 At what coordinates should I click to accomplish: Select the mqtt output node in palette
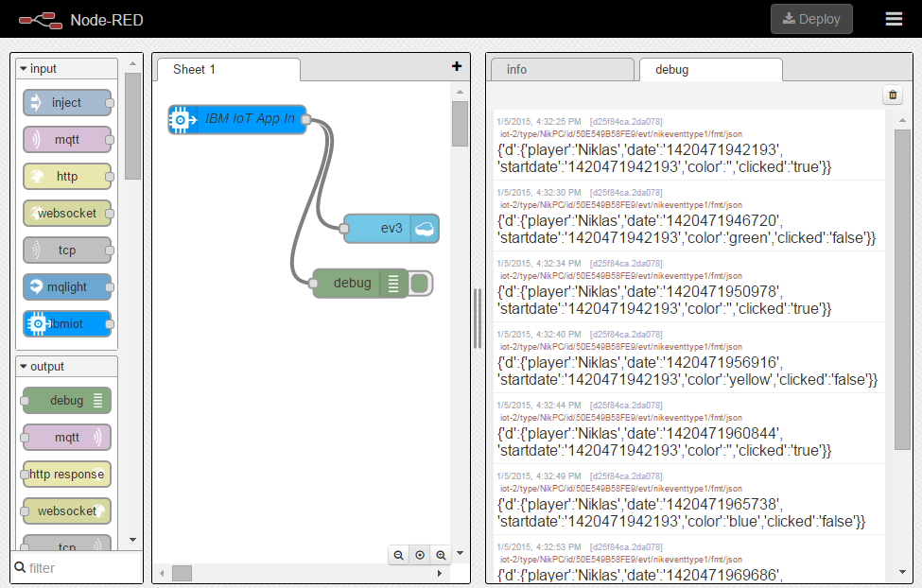pos(67,438)
